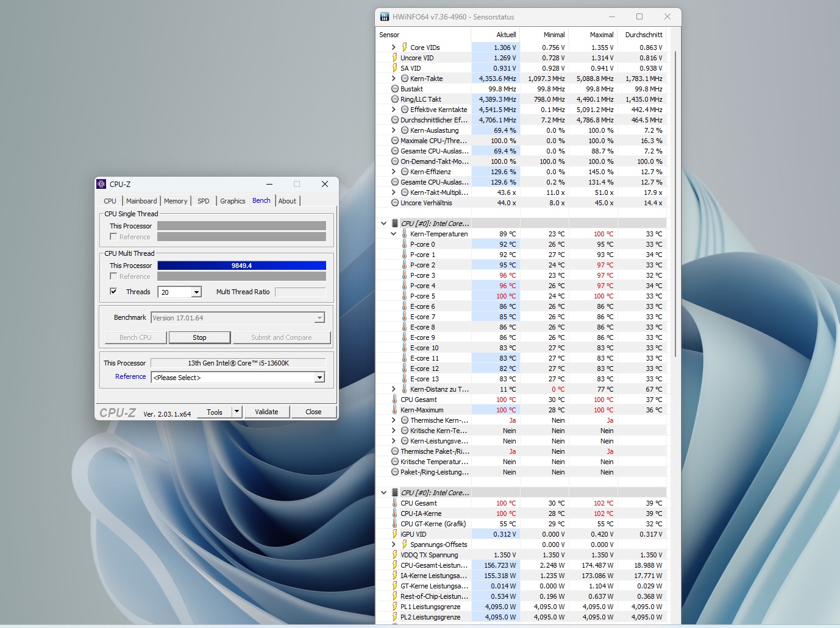
Task: Click the Kern-Temperaturen thermometer icon
Action: click(404, 233)
